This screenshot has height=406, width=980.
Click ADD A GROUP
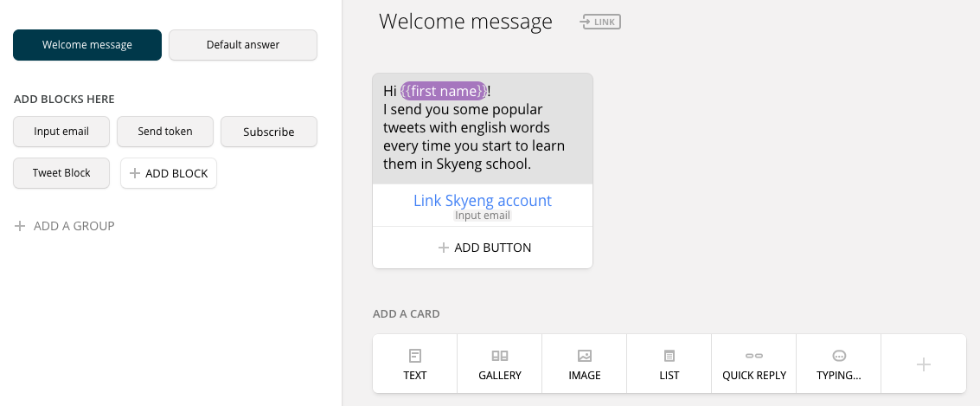[x=64, y=226]
